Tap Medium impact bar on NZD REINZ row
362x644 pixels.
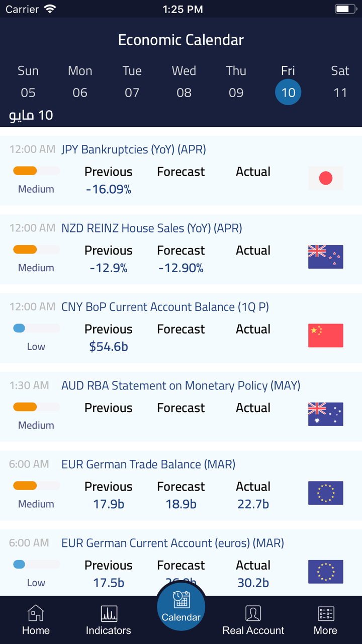pyautogui.click(x=36, y=250)
